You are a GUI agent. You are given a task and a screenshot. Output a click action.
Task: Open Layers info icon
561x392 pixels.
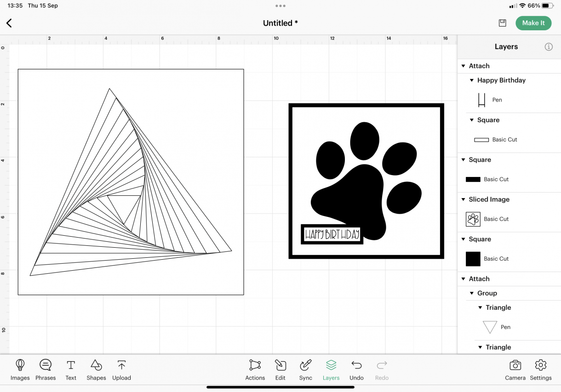(x=549, y=47)
